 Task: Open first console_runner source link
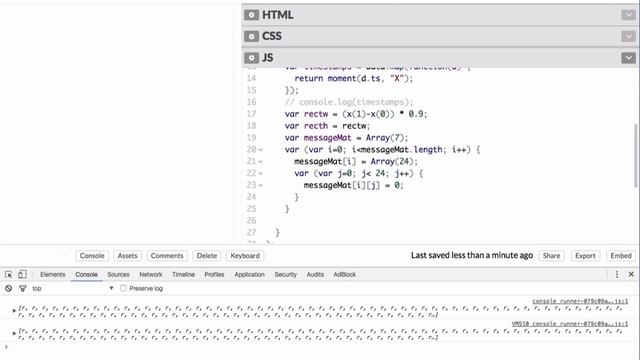(580, 301)
